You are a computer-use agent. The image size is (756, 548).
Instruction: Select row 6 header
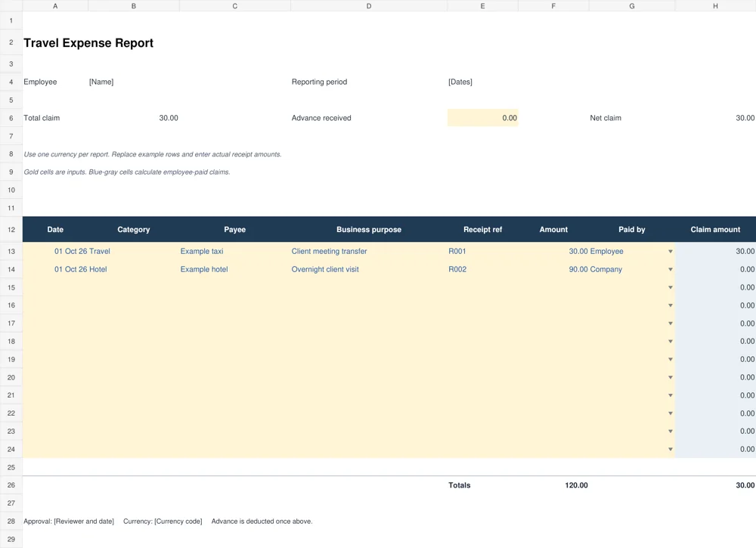(11, 118)
